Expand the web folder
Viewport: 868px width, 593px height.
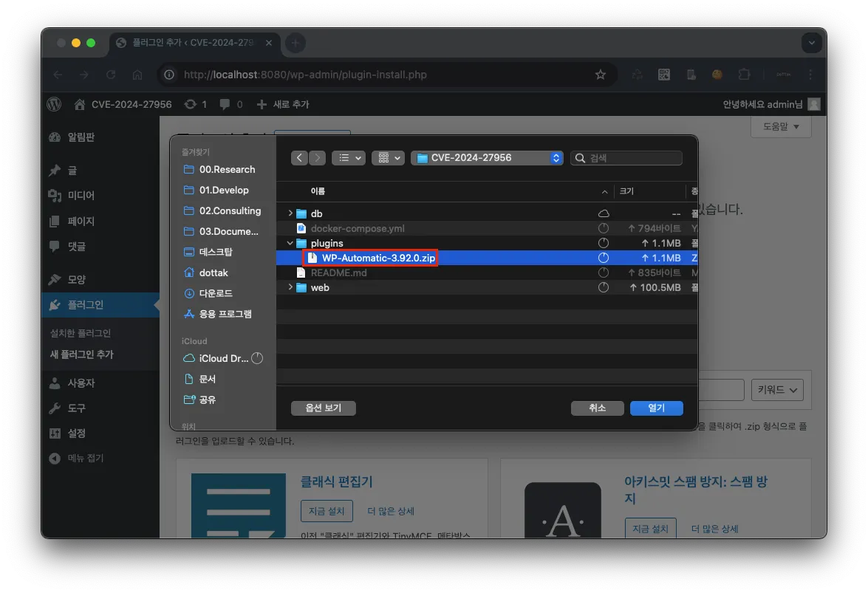click(290, 287)
